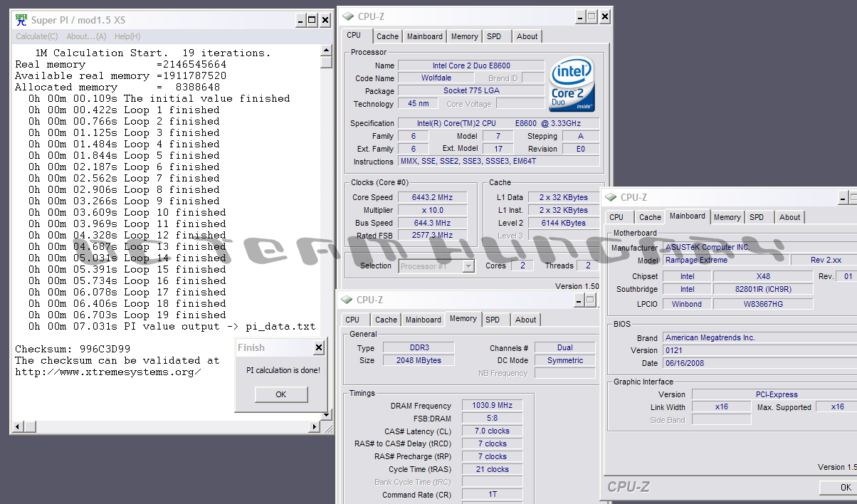Click the BIOS Brand American Megatrends Inc.

(x=759, y=338)
